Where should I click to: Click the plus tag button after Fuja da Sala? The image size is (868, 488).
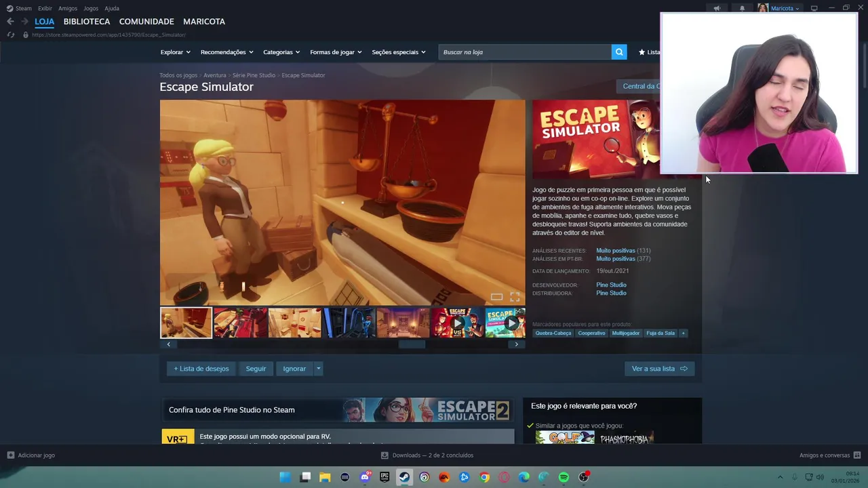tap(683, 333)
